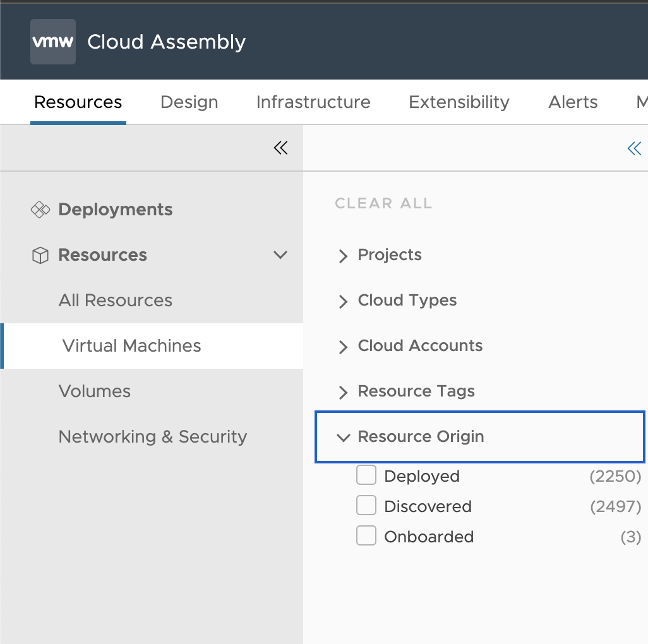
Task: Click the Deployments diamond icon
Action: point(40,210)
